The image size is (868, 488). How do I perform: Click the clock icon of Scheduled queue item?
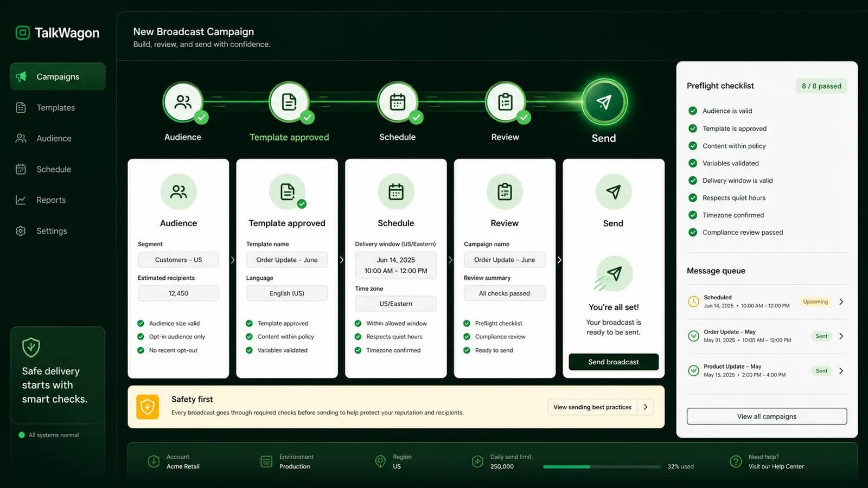693,301
